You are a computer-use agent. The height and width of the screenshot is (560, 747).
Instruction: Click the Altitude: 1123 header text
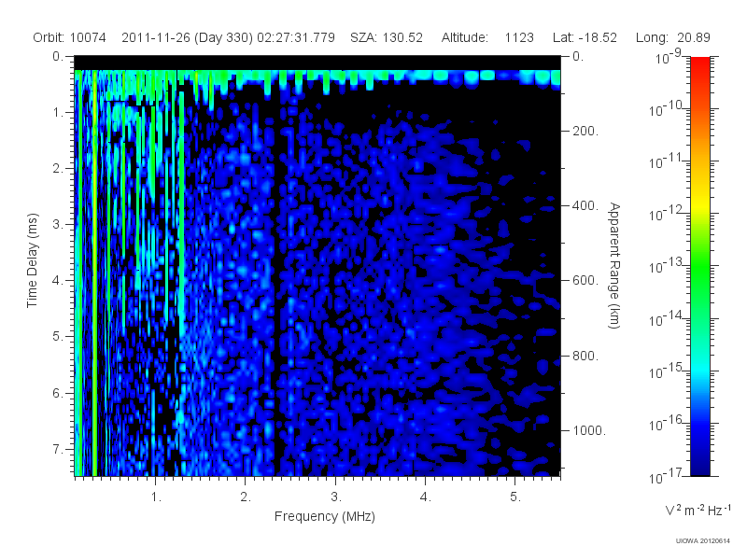pos(487,37)
